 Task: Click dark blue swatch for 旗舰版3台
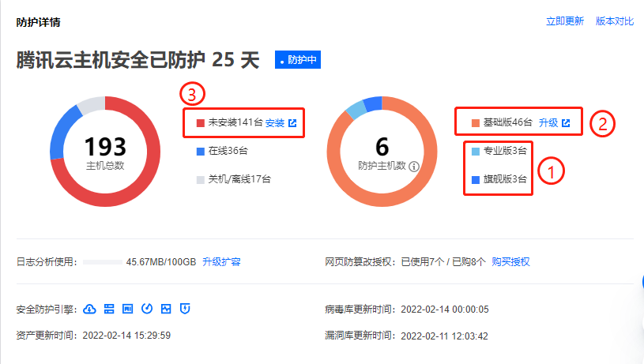[x=476, y=180]
